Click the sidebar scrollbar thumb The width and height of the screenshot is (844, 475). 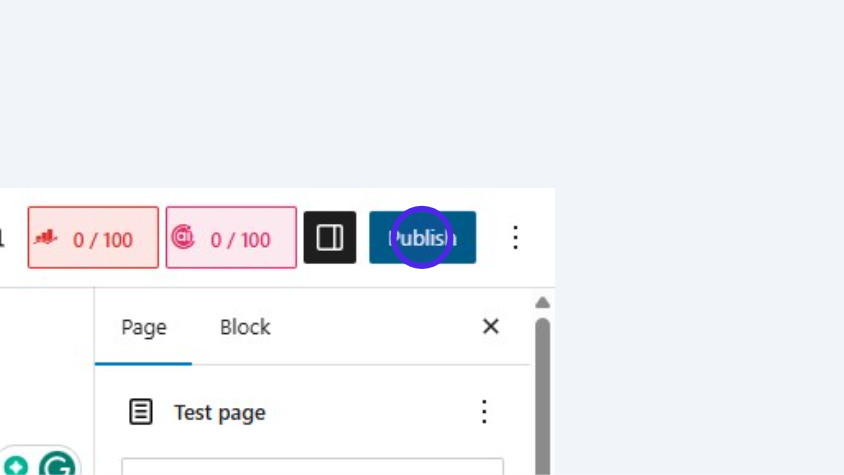click(542, 390)
